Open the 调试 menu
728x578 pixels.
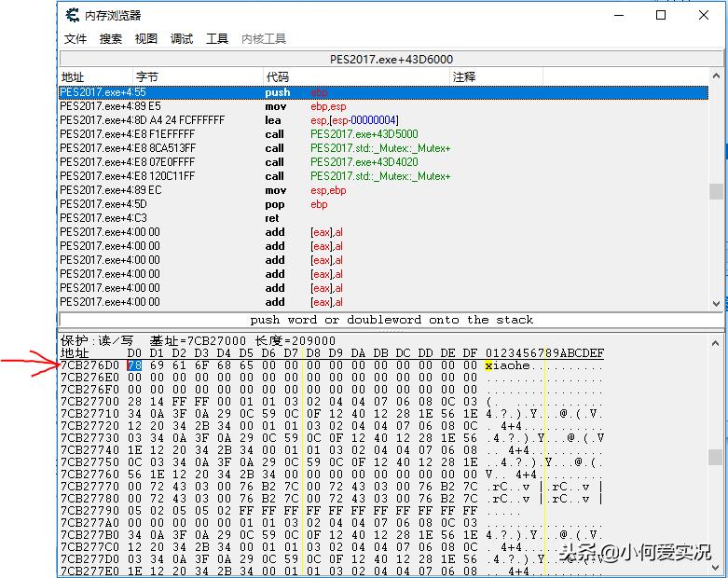(182, 39)
